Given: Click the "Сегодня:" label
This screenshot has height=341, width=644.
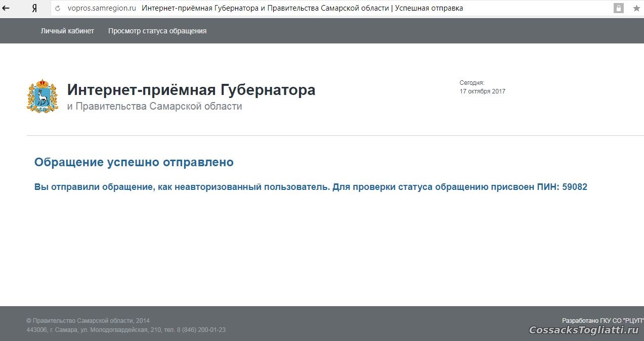Looking at the screenshot, I should click(471, 82).
